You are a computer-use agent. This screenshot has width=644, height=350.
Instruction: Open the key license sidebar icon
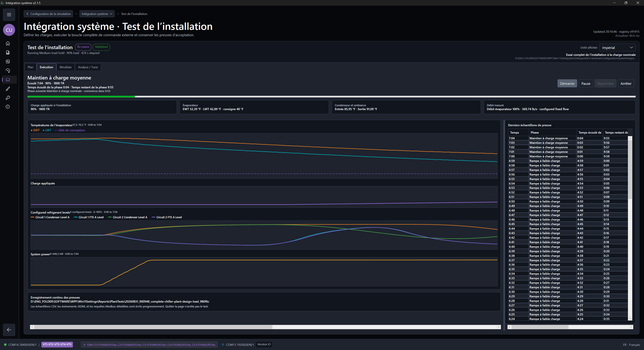coord(8,98)
